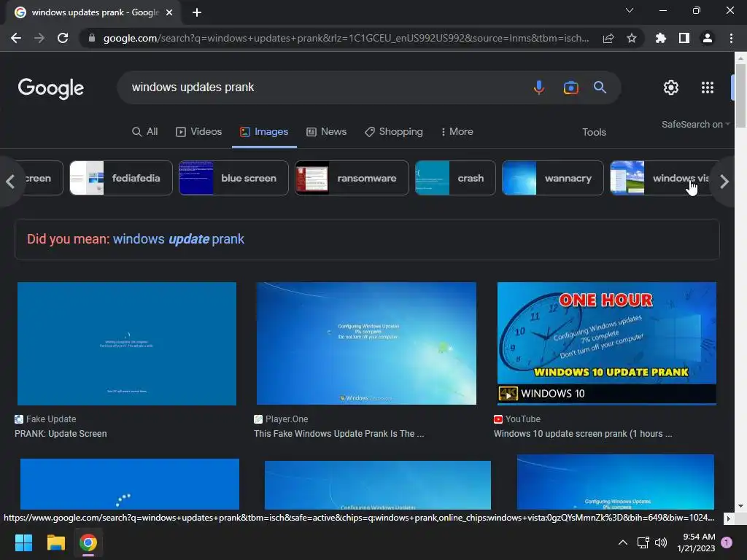
Task: Open Chrome's three-dot menu
Action: pos(731,38)
